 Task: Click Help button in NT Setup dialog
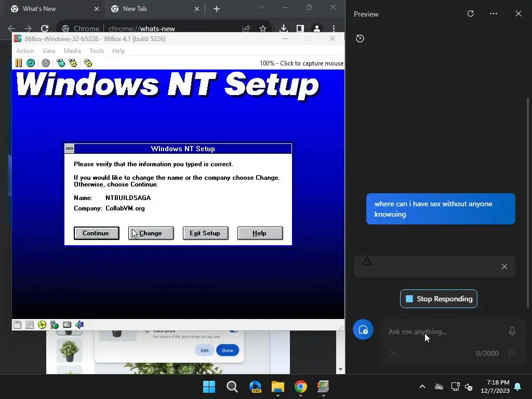pyautogui.click(x=260, y=233)
